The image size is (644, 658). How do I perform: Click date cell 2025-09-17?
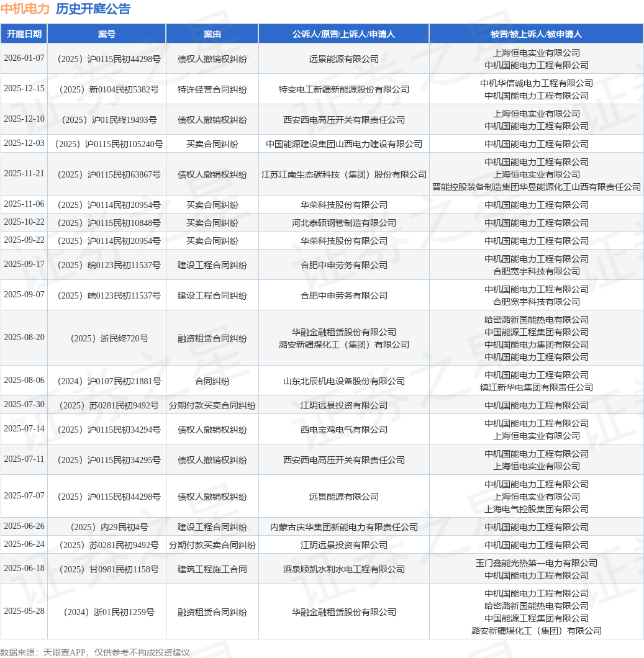[x=24, y=264]
